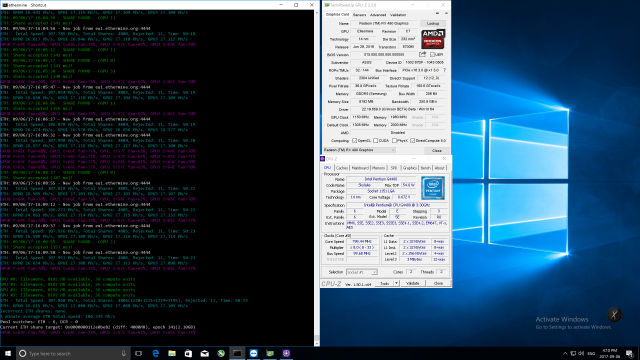640x360 pixels.
Task: Click the CPU Specification field in CPU-Z
Action: 396,205
